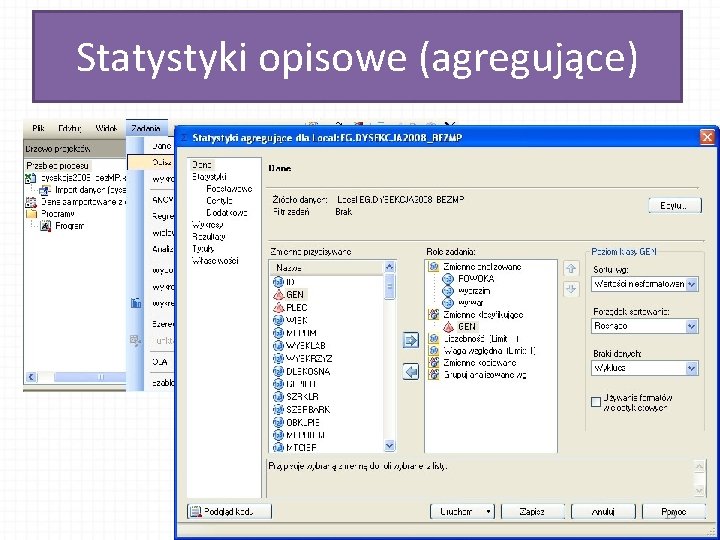The height and width of the screenshot is (540, 720).
Task: Click the numeric icon beside SZRKLR
Action: point(278,396)
